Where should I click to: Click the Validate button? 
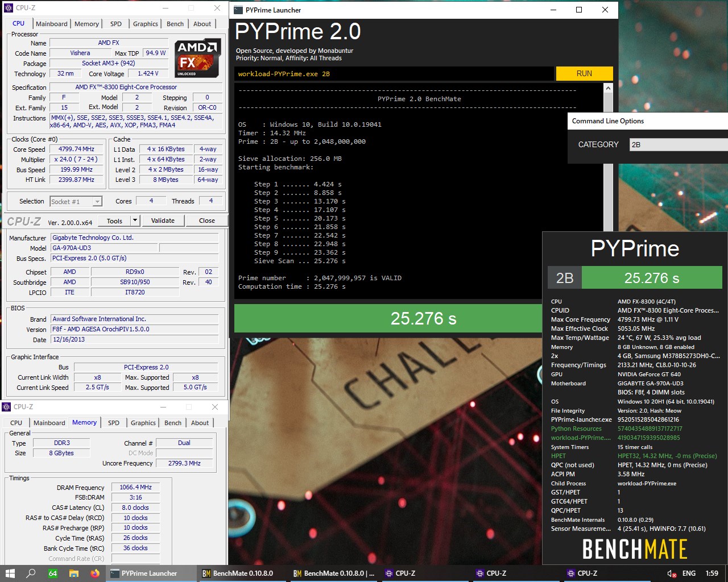[x=163, y=221]
